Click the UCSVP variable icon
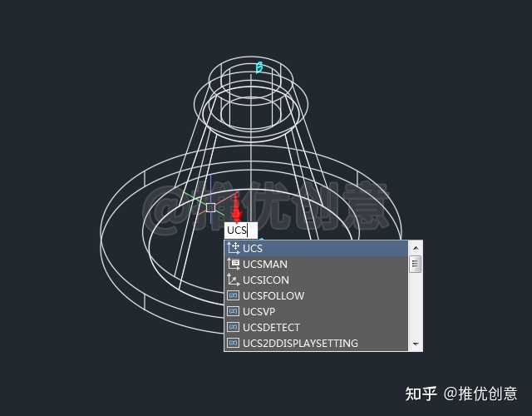This screenshot has height=416, width=532. (x=233, y=311)
